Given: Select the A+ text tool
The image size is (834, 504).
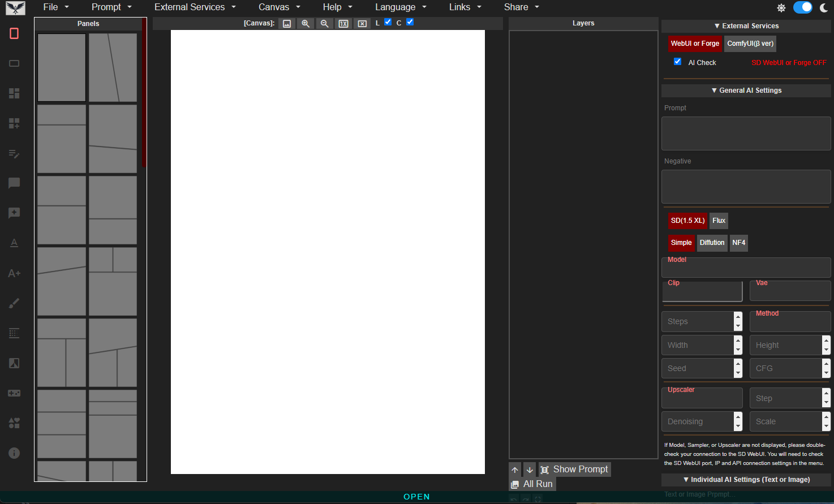Looking at the screenshot, I should click(x=14, y=273).
